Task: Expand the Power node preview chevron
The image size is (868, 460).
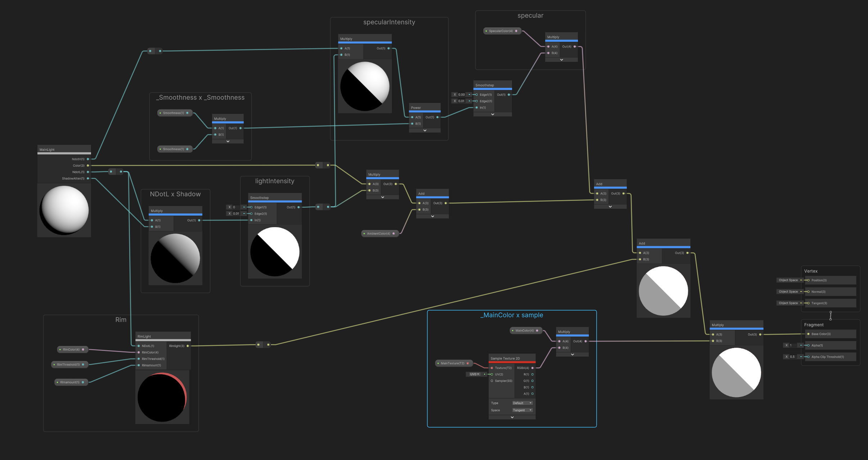Action: 425,130
